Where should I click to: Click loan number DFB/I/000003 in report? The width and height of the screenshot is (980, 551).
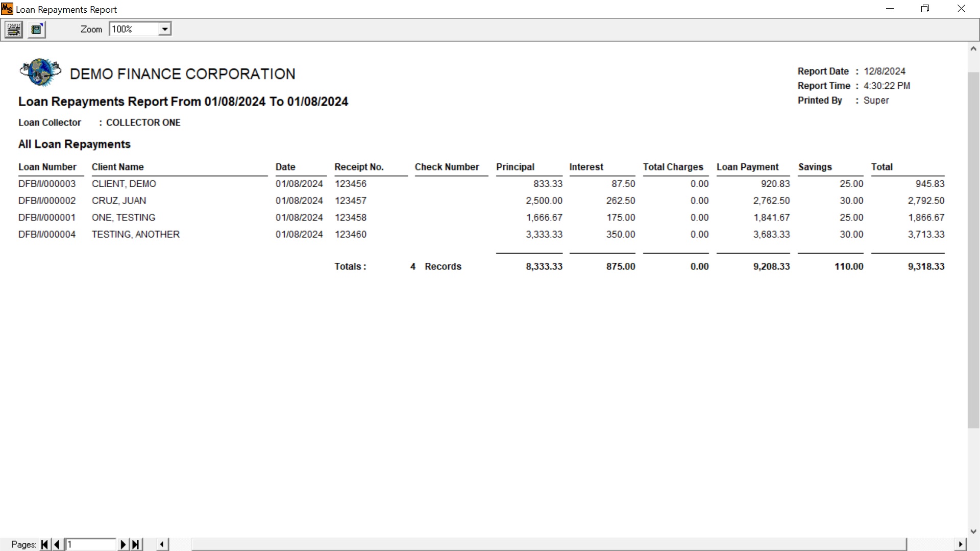tap(47, 184)
